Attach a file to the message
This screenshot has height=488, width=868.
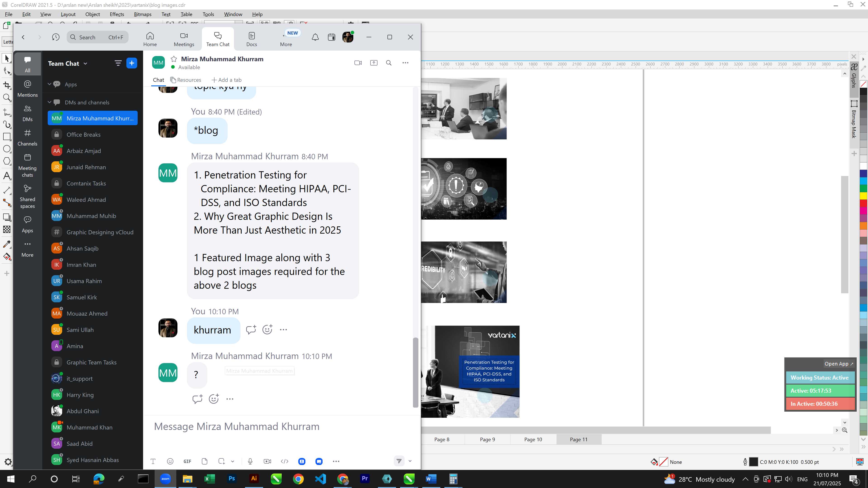[x=205, y=461]
